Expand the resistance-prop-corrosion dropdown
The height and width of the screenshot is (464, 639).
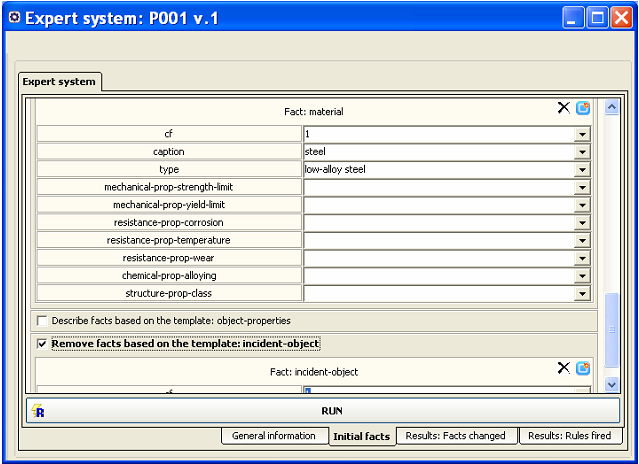point(582,223)
